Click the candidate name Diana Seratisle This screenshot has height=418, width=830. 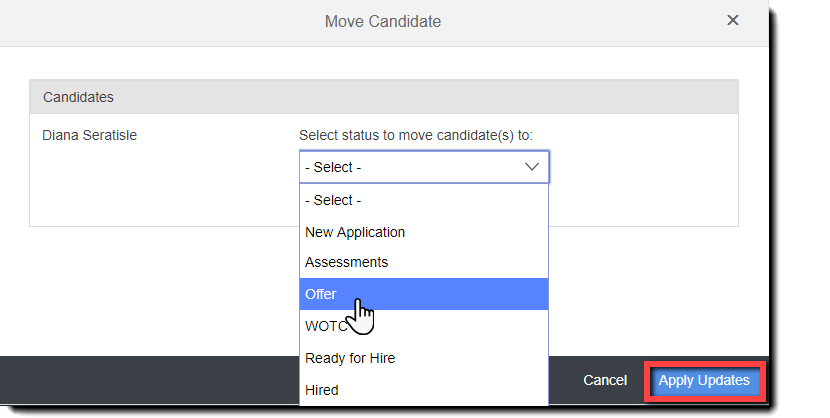(90, 135)
